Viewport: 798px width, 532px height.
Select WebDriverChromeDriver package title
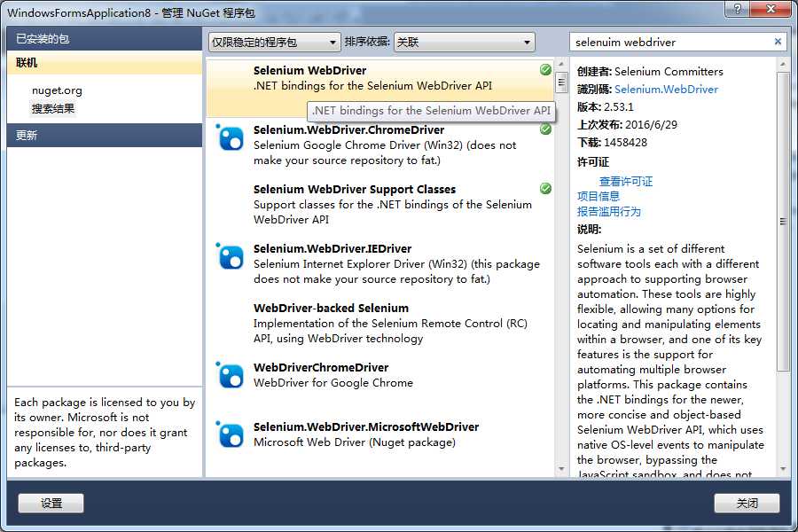(x=321, y=368)
